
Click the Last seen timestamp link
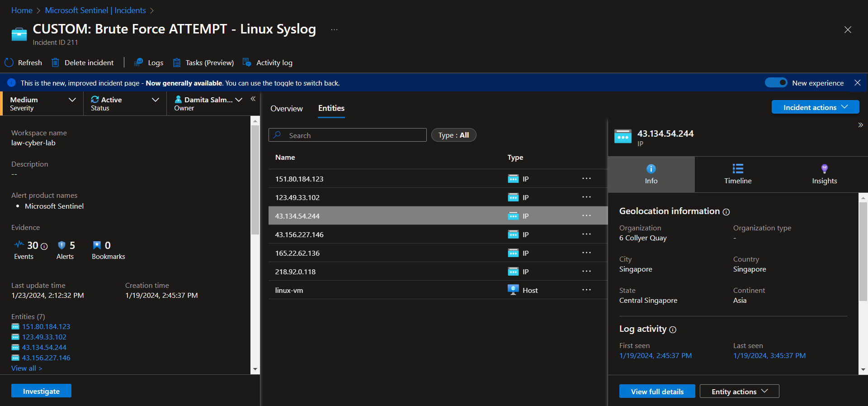pos(769,356)
